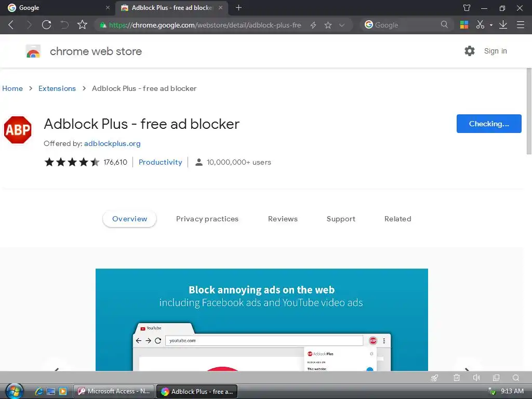Open the Productivity category link
532x399 pixels.
(x=161, y=162)
